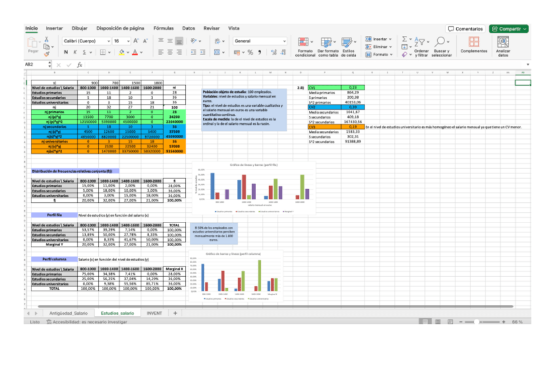Open the font color dropdown arrow
The height and width of the screenshot is (392, 555).
click(x=141, y=52)
